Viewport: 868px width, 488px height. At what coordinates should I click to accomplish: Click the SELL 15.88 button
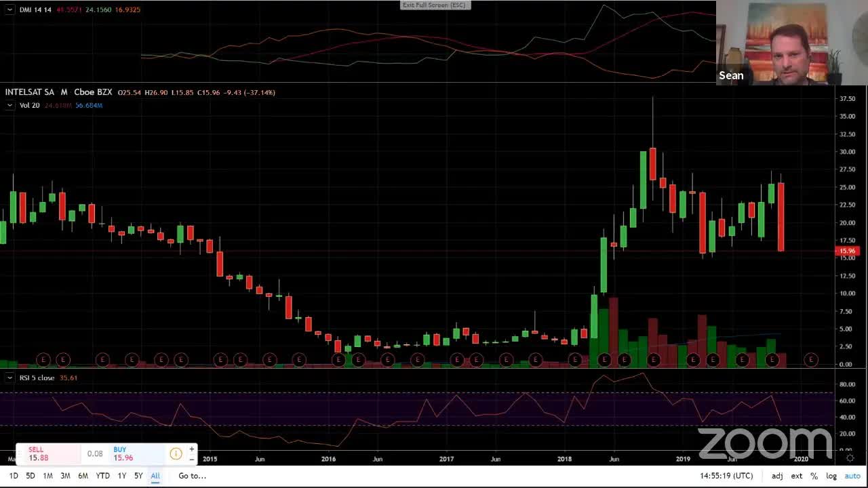click(x=47, y=453)
